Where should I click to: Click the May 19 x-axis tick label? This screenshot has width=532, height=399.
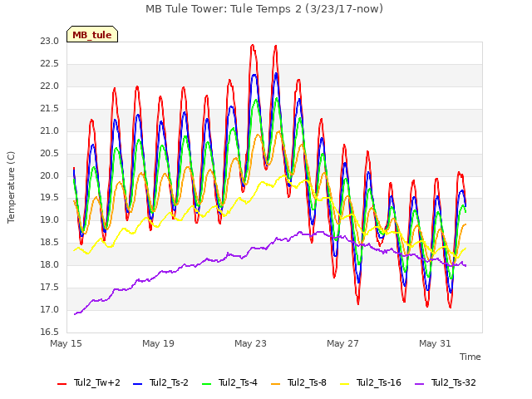(x=158, y=343)
